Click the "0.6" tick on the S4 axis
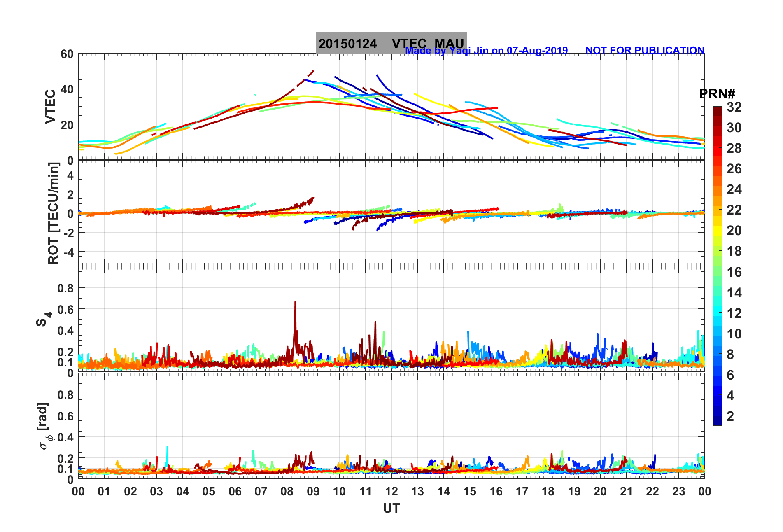 coord(66,309)
